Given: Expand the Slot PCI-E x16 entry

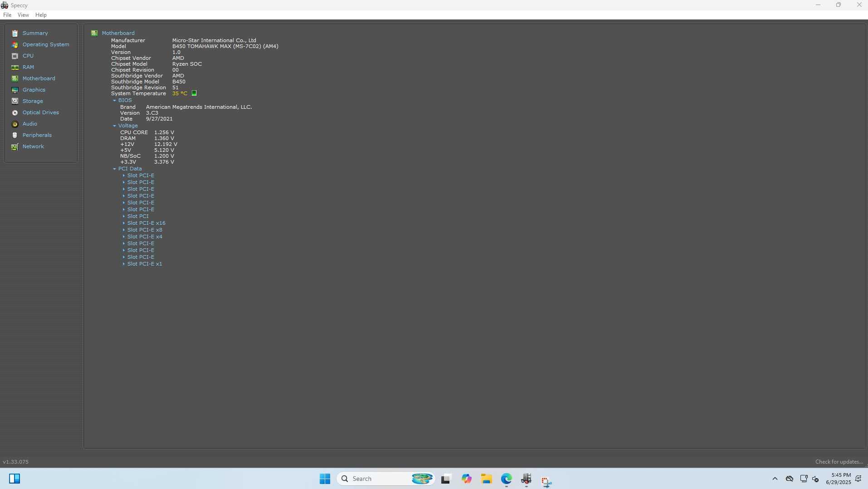Looking at the screenshot, I should coord(123,223).
